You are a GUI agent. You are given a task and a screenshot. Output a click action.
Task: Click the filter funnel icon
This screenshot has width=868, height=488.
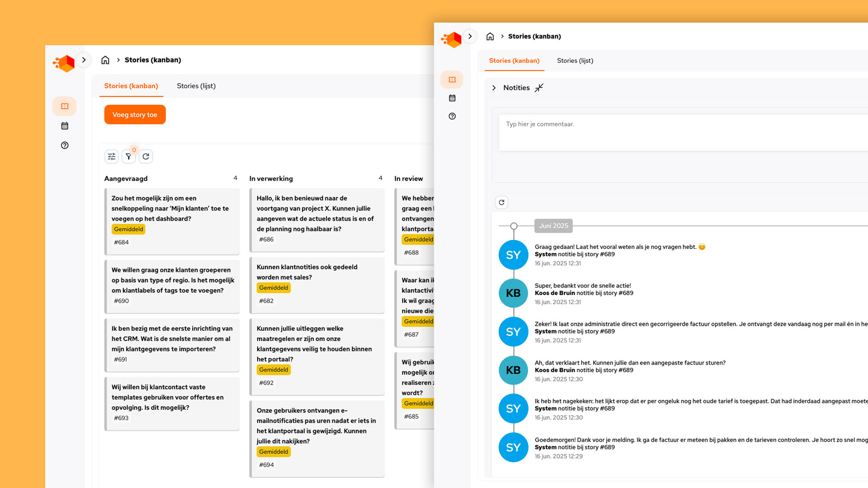click(x=128, y=156)
